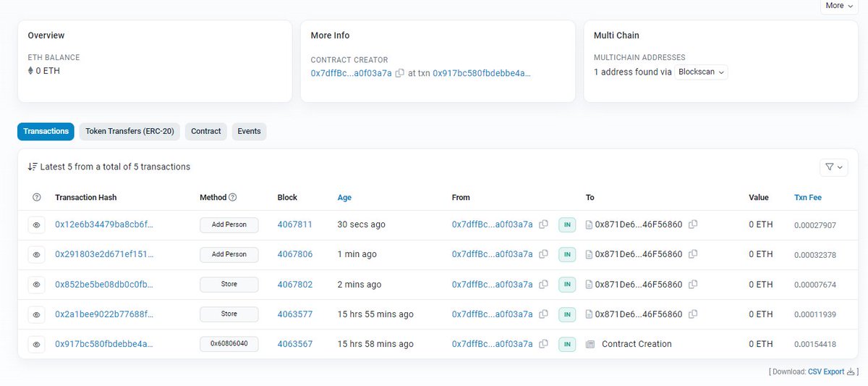The image size is (868, 386).
Task: Click contract file icon in block 4067811 row
Action: [x=589, y=225]
